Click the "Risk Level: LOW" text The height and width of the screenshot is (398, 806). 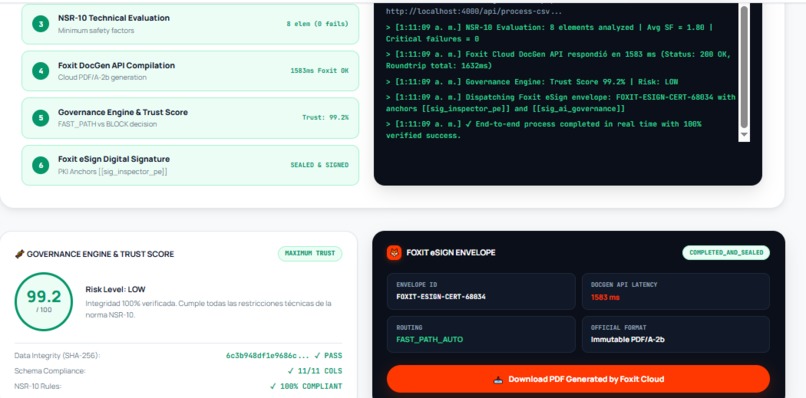pyautogui.click(x=115, y=290)
